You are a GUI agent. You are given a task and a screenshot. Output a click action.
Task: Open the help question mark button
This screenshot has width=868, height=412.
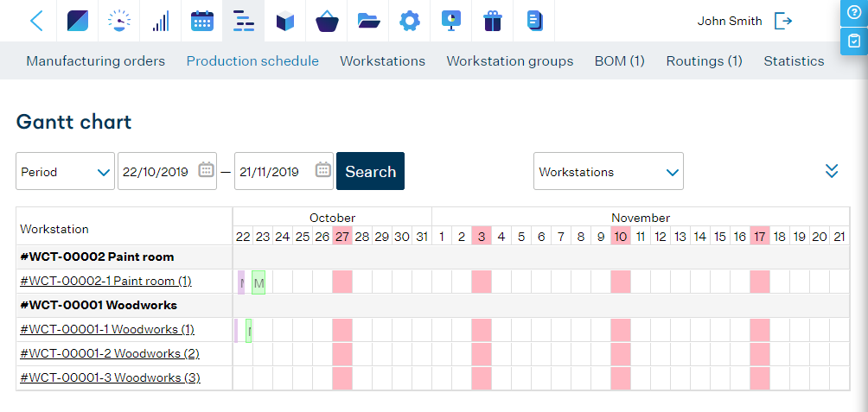tap(854, 13)
